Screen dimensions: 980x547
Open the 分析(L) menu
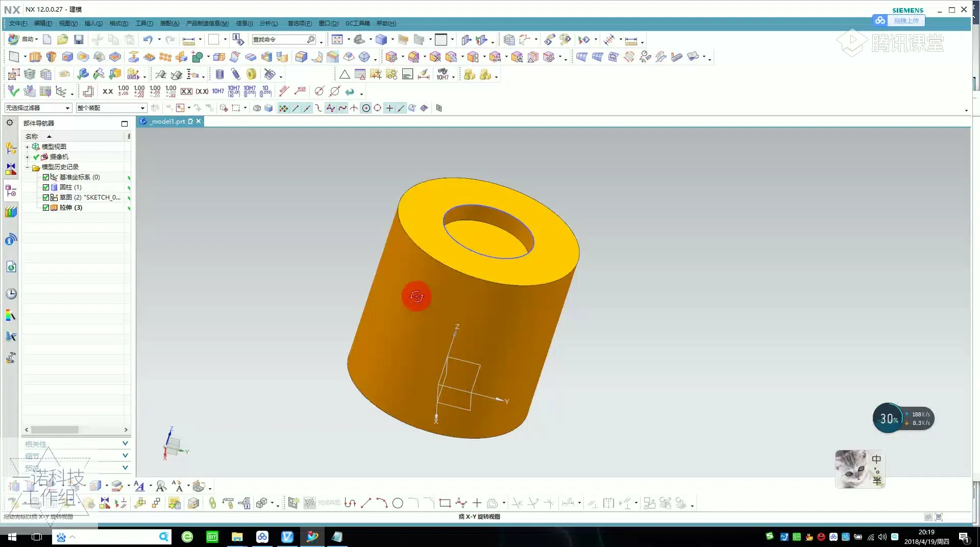(x=268, y=23)
